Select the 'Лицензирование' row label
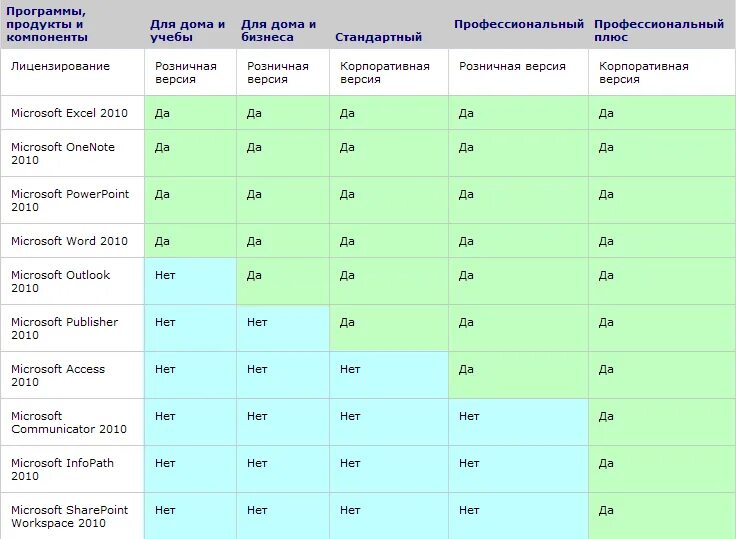This screenshot has width=736, height=539. 60,66
